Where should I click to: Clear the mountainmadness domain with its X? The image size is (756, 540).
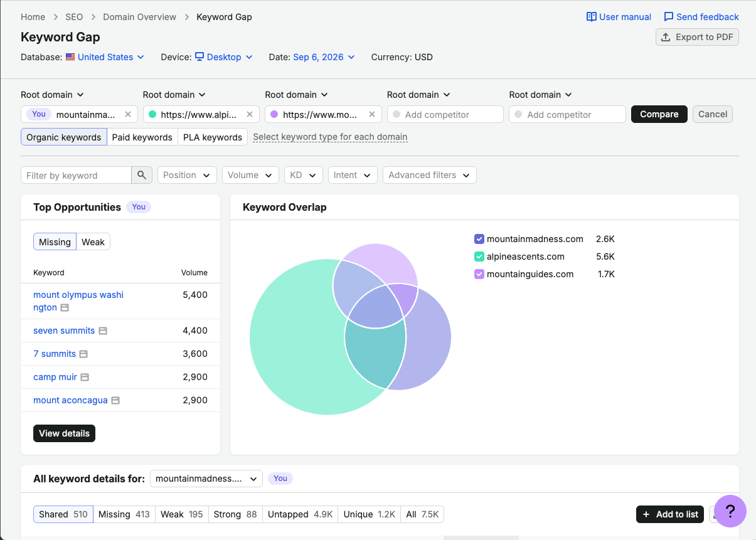[128, 114]
